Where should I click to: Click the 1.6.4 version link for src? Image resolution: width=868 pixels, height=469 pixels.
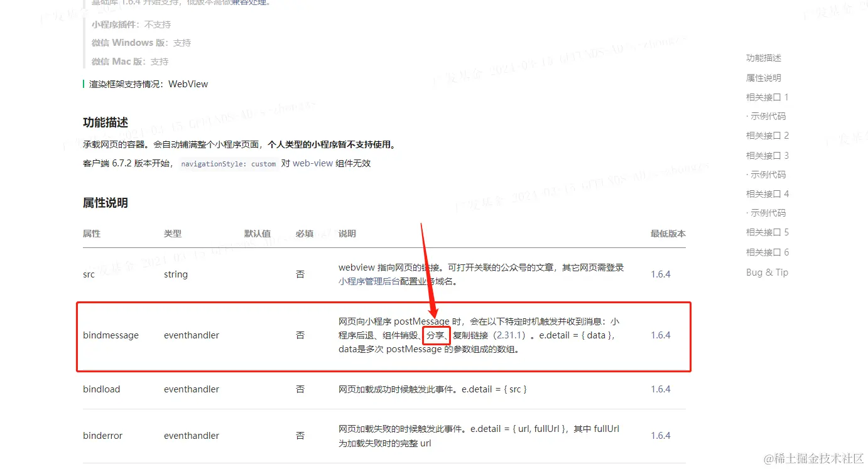pyautogui.click(x=660, y=274)
